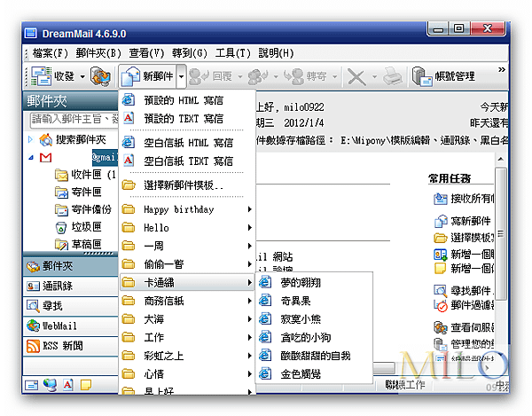The height and width of the screenshot is (416, 532).
Task: Expand 彩虹之上 template folder submenu
Action: pos(187,356)
